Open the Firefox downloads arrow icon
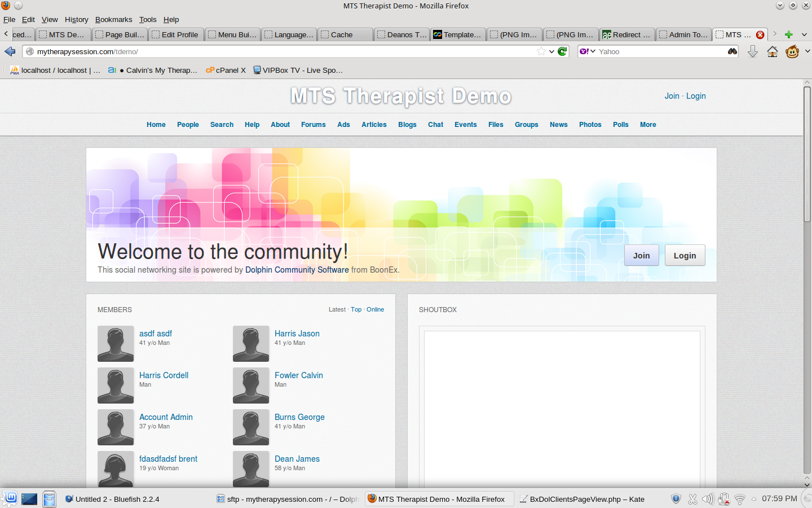Screen dimensions: 812x508 click(753, 52)
